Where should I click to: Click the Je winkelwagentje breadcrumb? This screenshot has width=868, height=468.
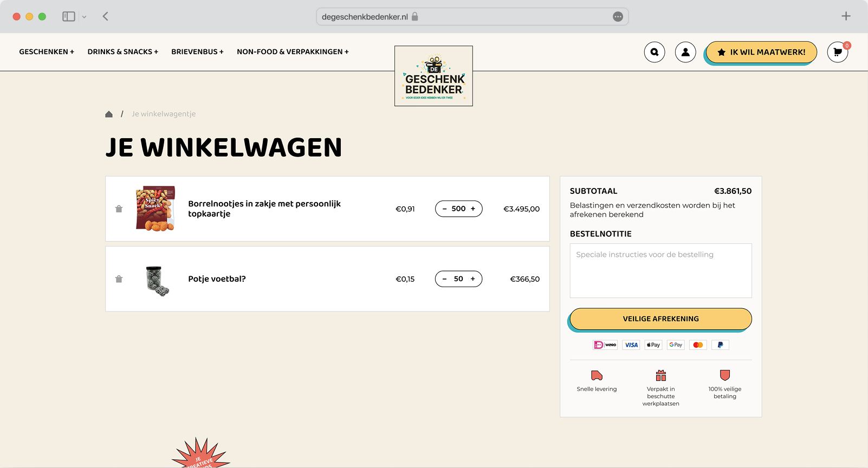[x=164, y=114]
